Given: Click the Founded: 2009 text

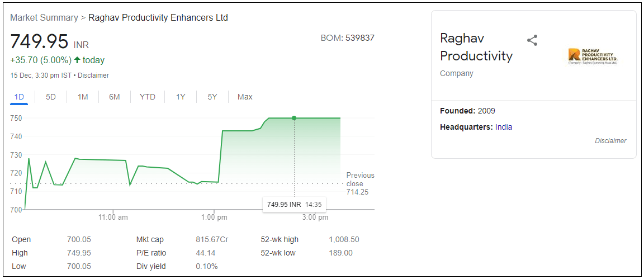Looking at the screenshot, I should coord(467,111).
